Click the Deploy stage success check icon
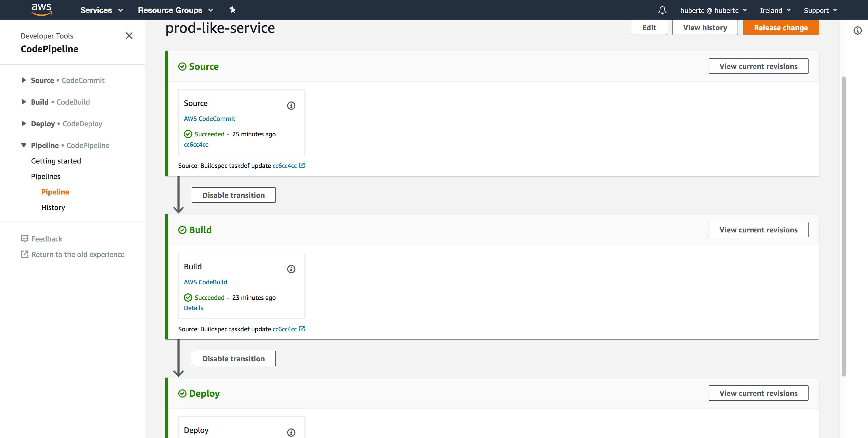 (x=182, y=394)
